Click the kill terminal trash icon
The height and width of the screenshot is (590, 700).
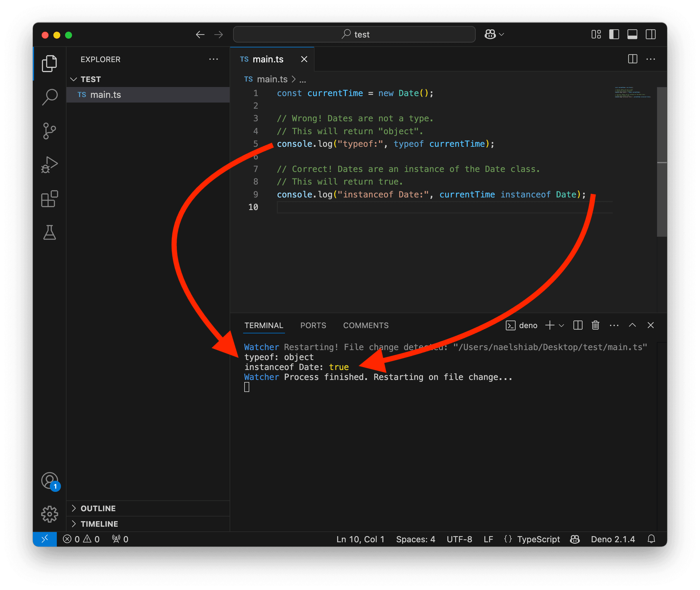point(595,325)
